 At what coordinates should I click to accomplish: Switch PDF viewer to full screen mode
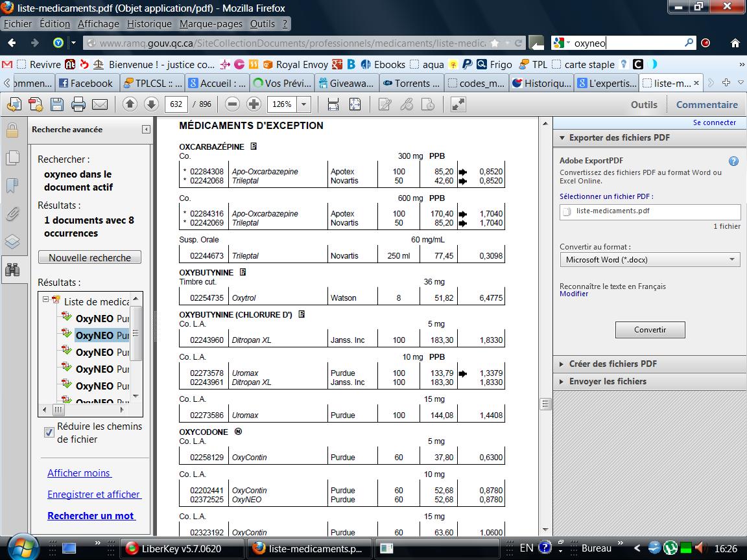458,104
